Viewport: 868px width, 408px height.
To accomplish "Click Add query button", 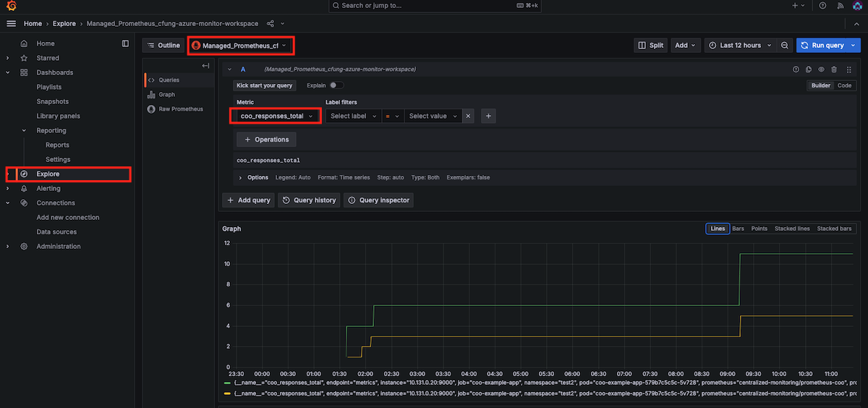I will [248, 200].
